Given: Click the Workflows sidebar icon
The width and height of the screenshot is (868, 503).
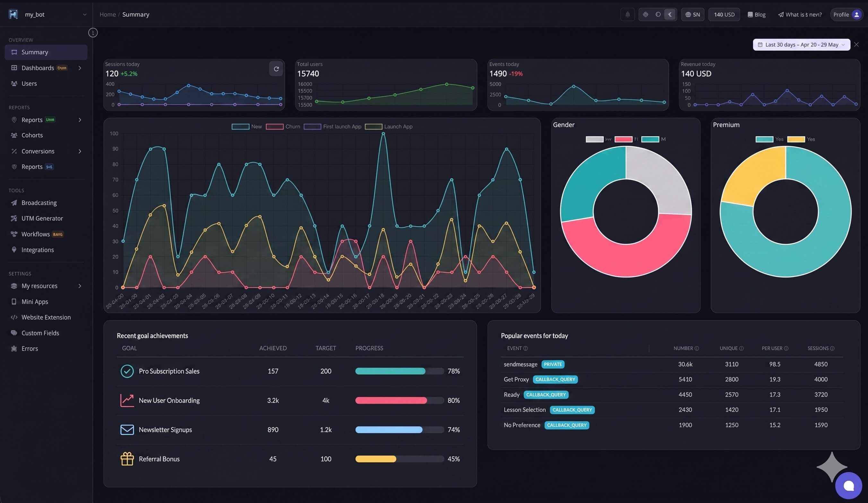Looking at the screenshot, I should tap(14, 234).
